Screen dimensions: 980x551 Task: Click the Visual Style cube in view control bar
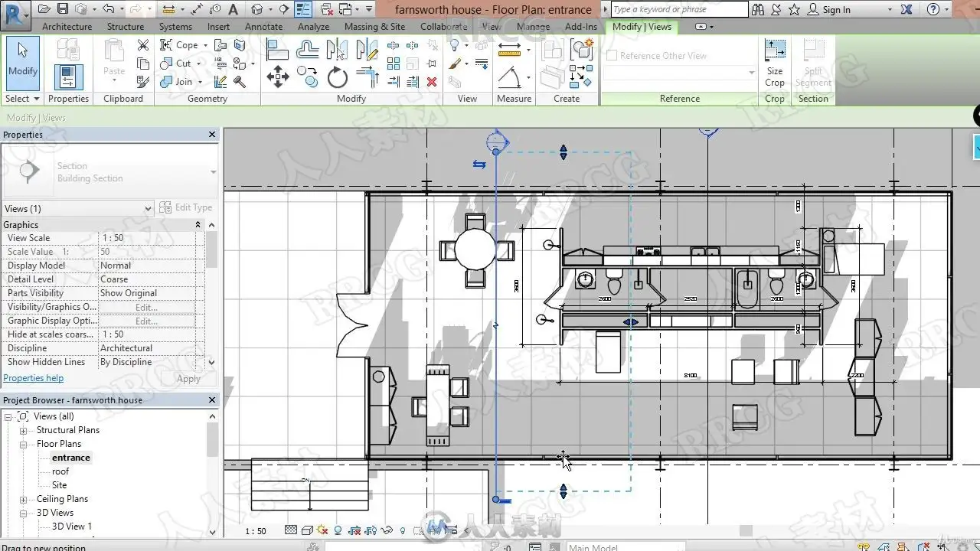(x=307, y=530)
